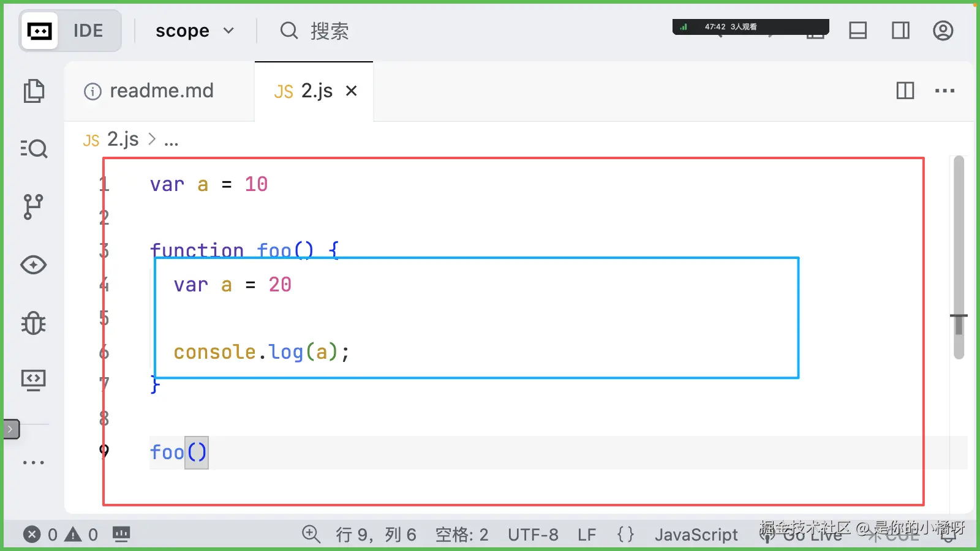Open the code preview panel icon

(x=34, y=380)
